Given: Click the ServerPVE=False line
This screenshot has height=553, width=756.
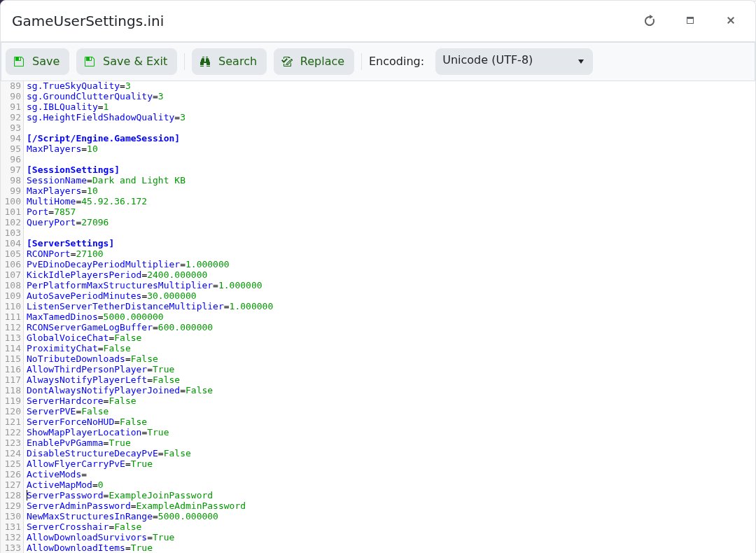Looking at the screenshot, I should (x=67, y=412).
